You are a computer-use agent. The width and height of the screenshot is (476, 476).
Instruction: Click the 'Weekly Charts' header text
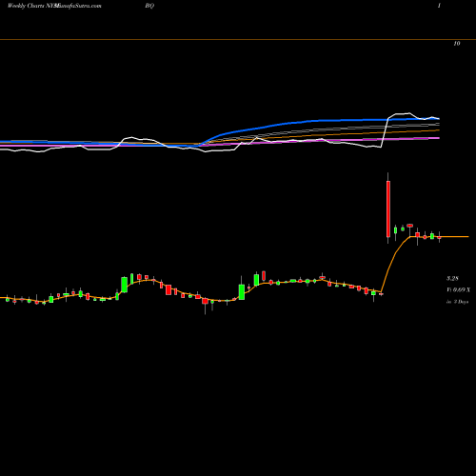pyautogui.click(x=27, y=6)
